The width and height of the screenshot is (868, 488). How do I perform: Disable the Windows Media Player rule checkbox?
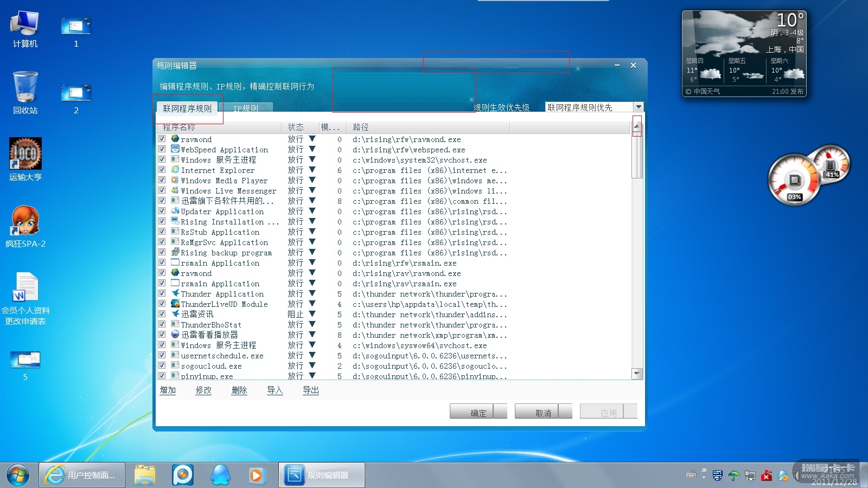click(162, 180)
